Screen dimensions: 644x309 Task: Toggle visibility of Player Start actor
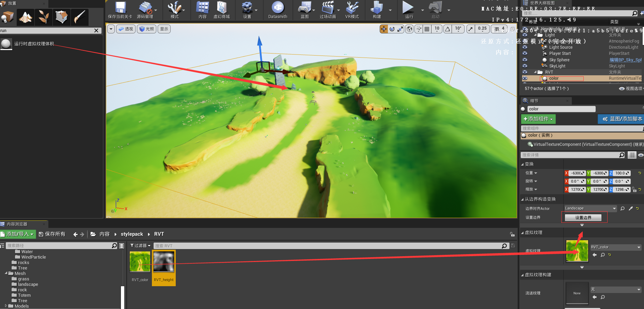[525, 53]
